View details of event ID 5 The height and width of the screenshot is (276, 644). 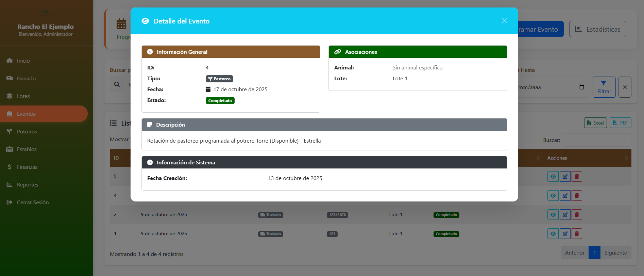(553, 176)
